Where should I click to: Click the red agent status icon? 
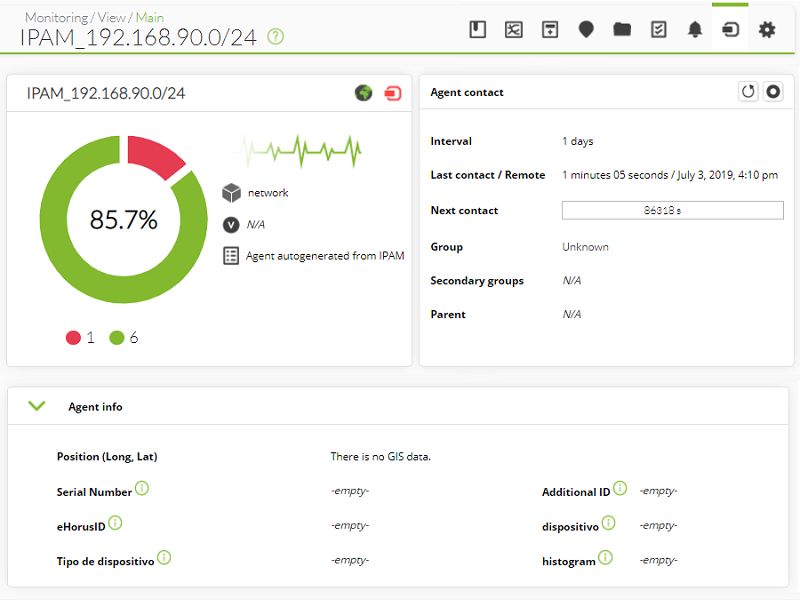tap(392, 93)
